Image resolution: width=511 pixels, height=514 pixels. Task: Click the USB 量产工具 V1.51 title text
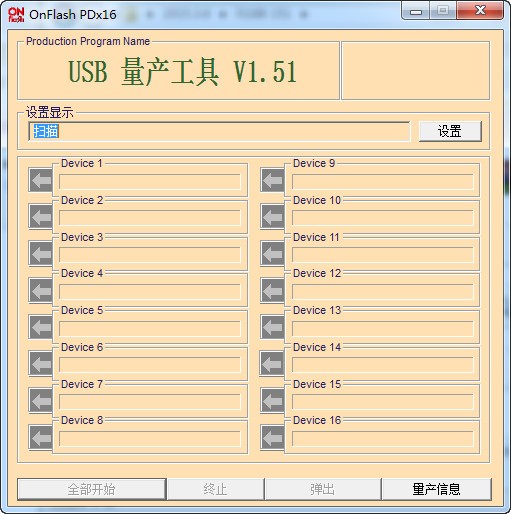pyautogui.click(x=182, y=71)
